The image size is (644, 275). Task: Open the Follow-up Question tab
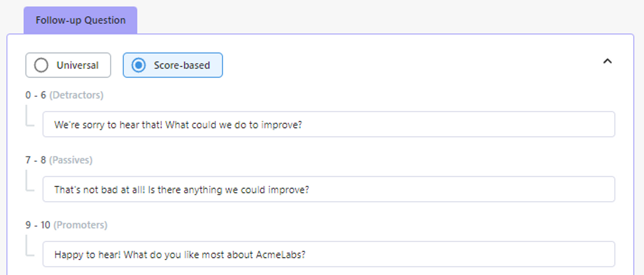tap(80, 20)
